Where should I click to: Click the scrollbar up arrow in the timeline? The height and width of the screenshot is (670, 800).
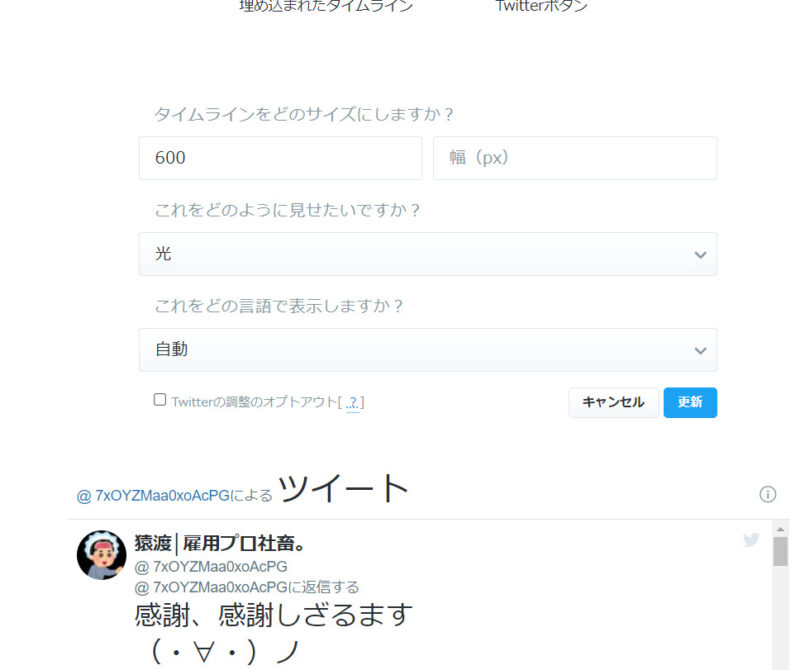coord(780,529)
